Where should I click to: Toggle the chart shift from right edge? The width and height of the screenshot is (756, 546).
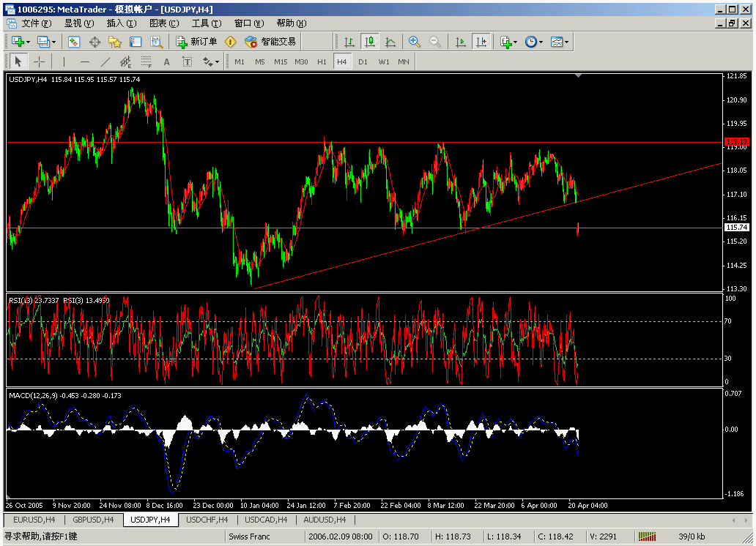coord(481,42)
